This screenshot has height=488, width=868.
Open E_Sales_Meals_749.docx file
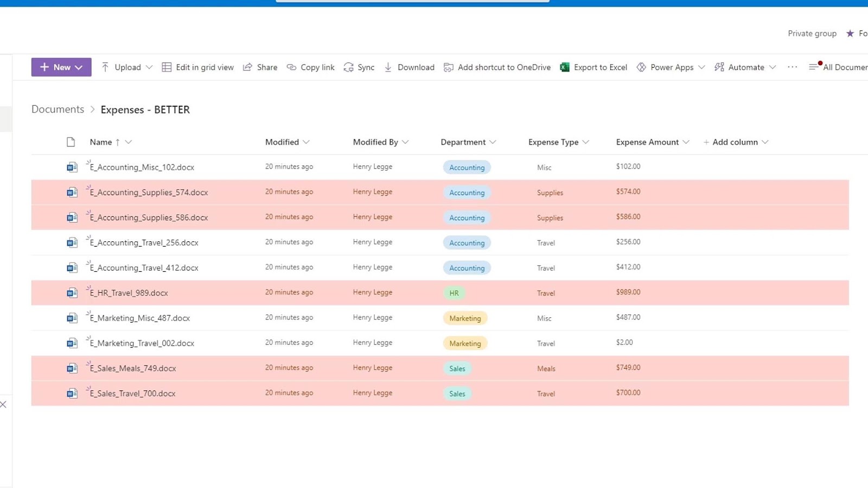click(x=133, y=368)
